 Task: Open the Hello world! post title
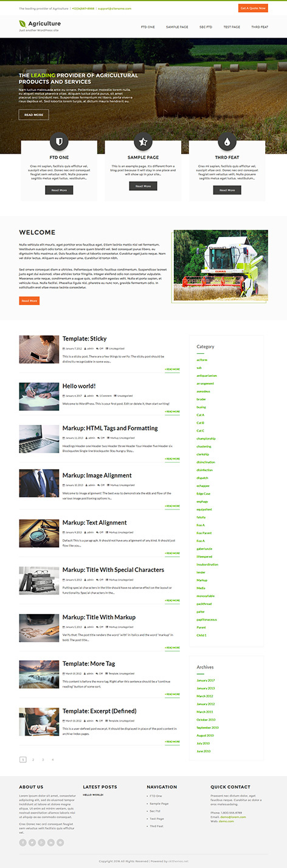[79, 385]
